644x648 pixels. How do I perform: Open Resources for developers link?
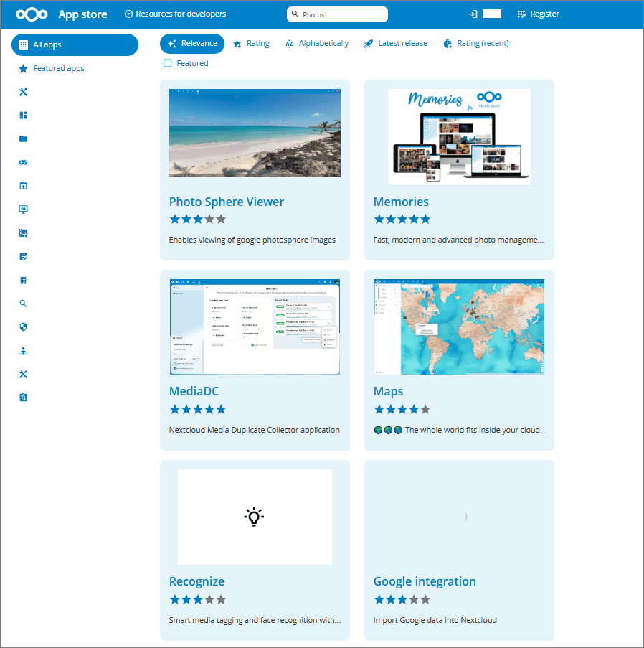pyautogui.click(x=175, y=14)
